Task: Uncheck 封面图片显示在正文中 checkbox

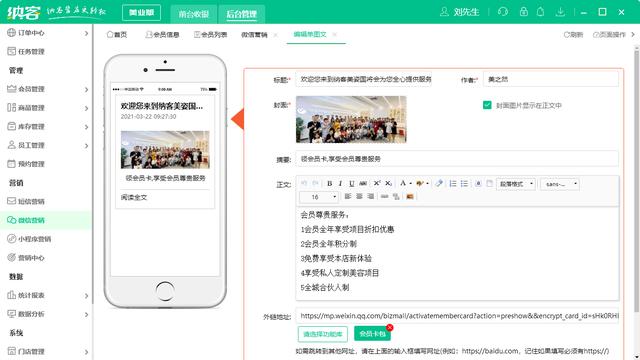Action: 487,105
